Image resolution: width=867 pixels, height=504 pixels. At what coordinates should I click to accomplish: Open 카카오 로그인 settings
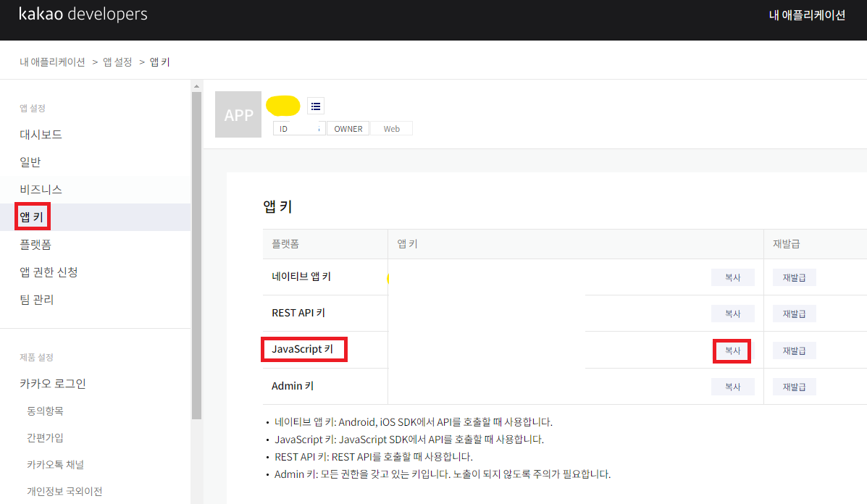click(53, 384)
